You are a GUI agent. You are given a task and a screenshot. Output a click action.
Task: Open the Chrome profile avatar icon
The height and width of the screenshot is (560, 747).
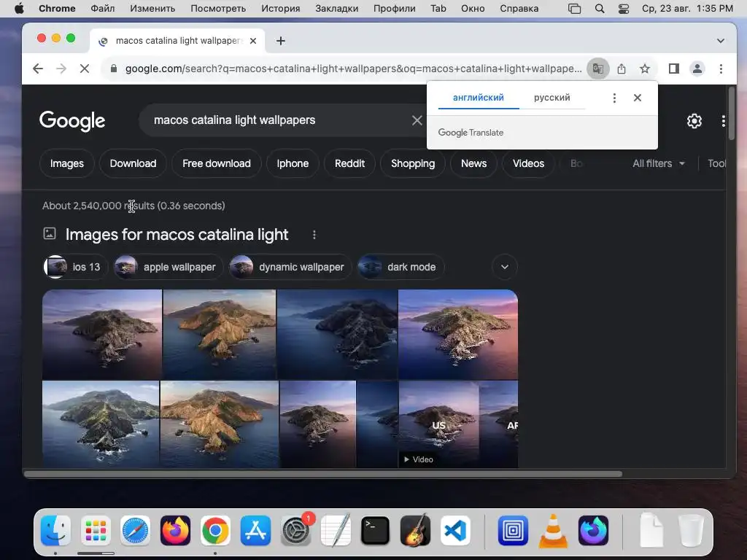[x=697, y=69]
